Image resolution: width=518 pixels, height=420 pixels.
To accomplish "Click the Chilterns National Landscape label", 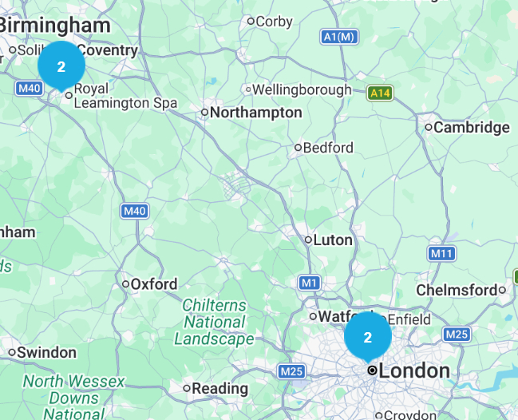I will click(214, 323).
